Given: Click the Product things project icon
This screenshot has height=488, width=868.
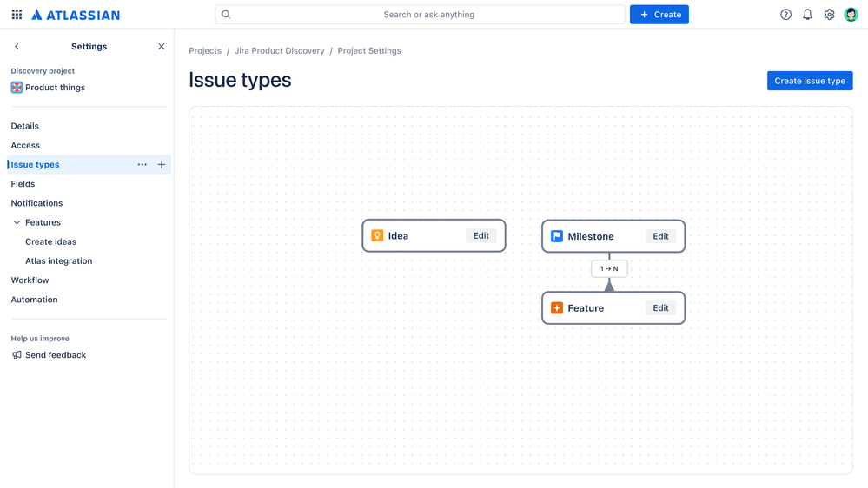Looking at the screenshot, I should 17,88.
